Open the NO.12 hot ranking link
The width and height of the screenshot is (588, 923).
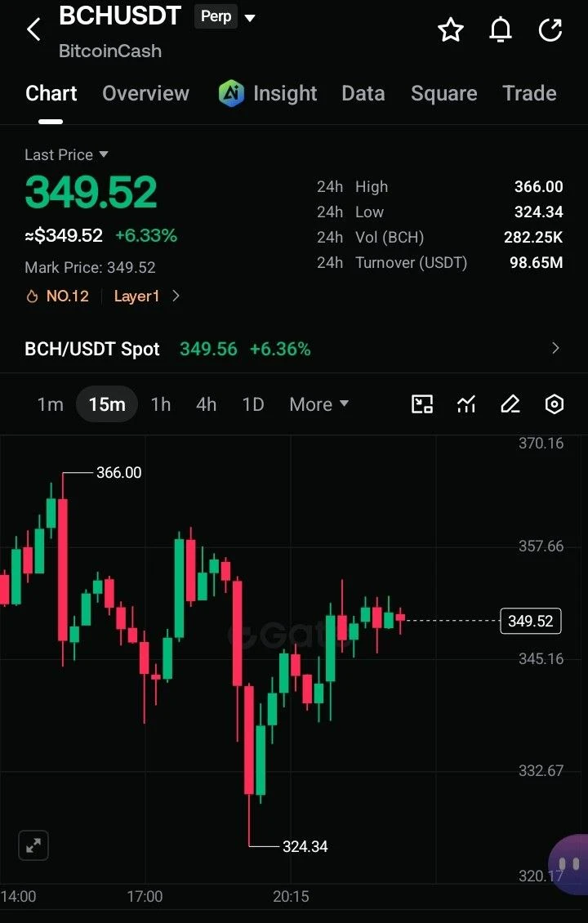[x=68, y=296]
